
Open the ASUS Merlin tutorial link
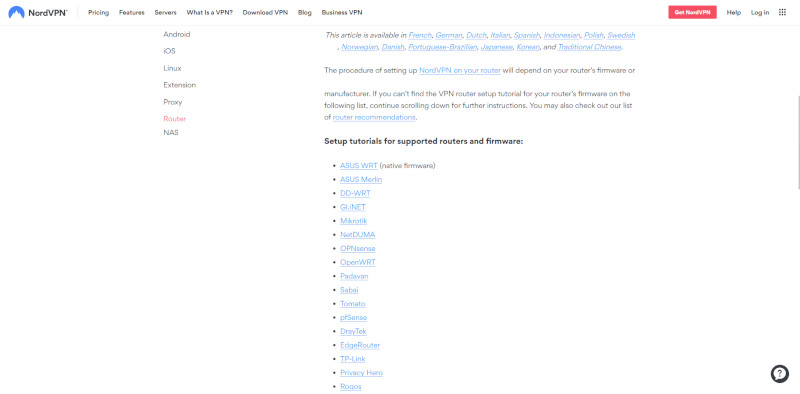tap(361, 180)
